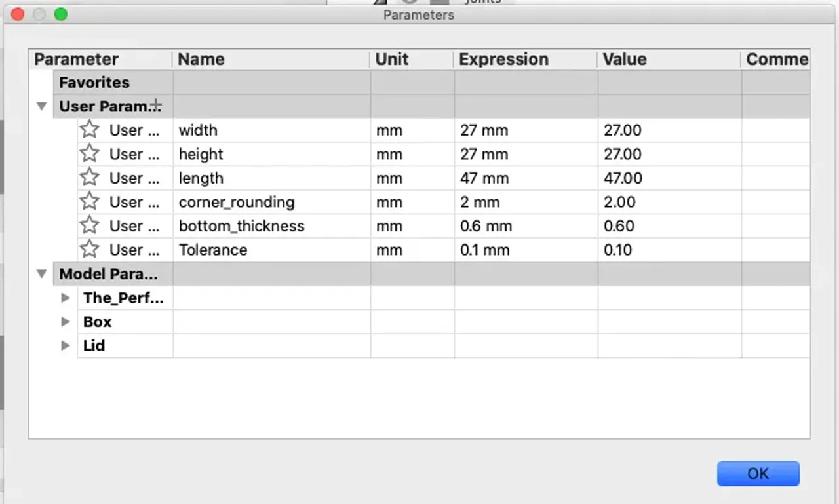
Task: Collapse the Model Parameters section
Action: point(42,274)
